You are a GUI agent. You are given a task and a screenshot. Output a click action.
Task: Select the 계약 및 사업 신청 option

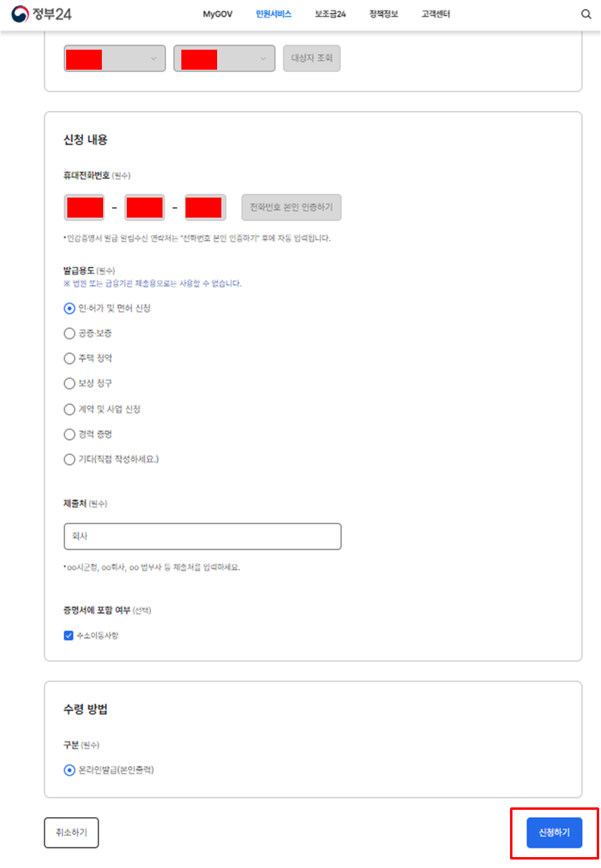point(69,409)
